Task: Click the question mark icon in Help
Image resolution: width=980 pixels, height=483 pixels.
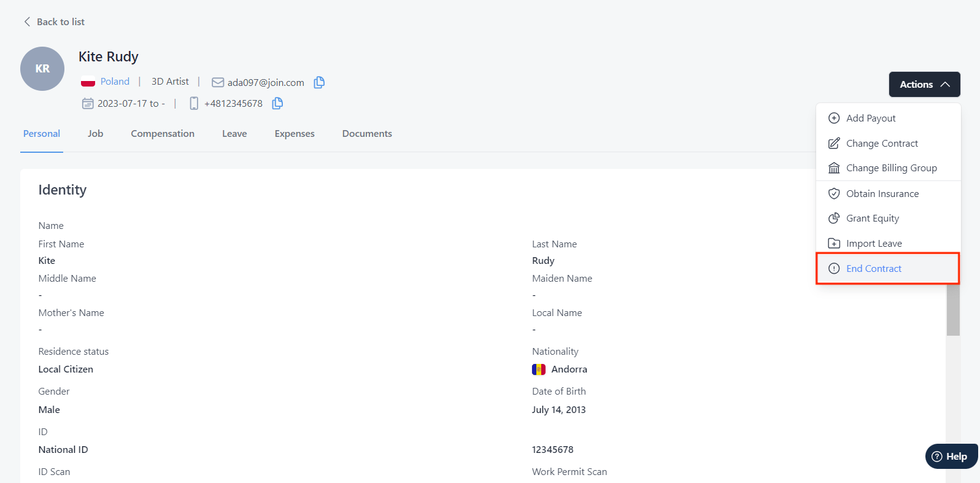Action: coord(937,456)
